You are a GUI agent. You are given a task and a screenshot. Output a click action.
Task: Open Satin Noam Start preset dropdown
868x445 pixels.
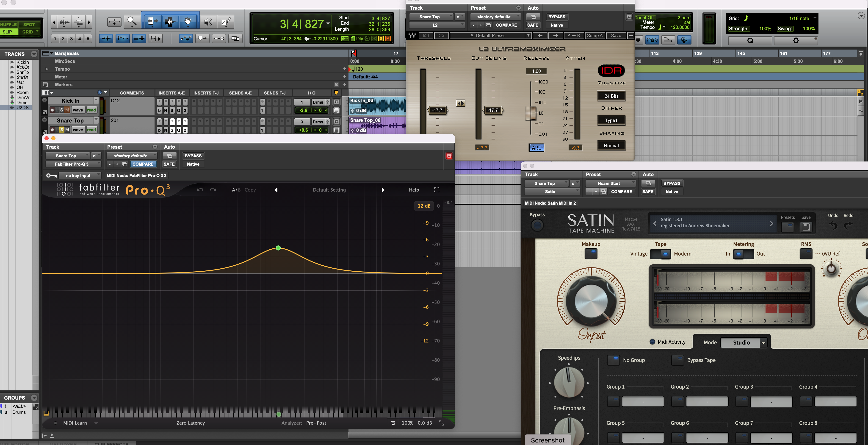click(x=611, y=184)
